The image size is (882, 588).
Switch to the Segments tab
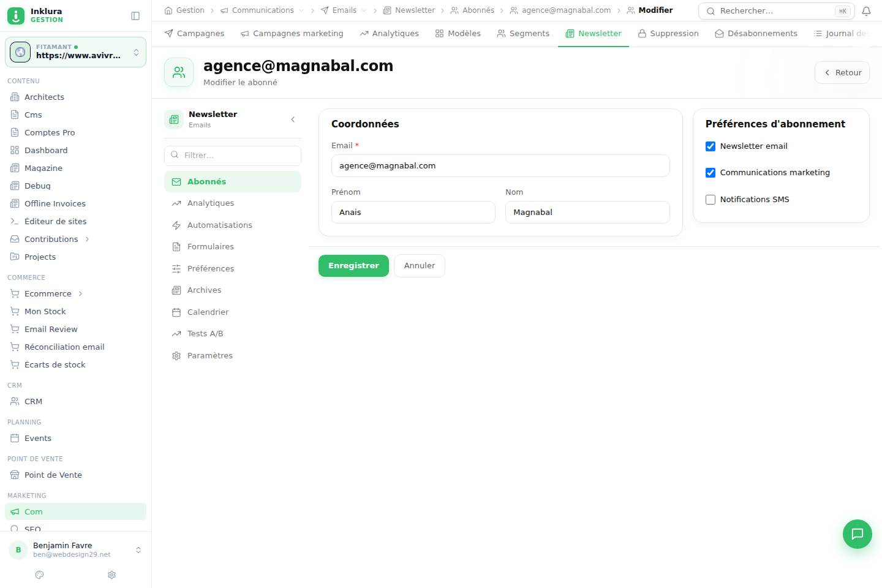[x=523, y=33]
